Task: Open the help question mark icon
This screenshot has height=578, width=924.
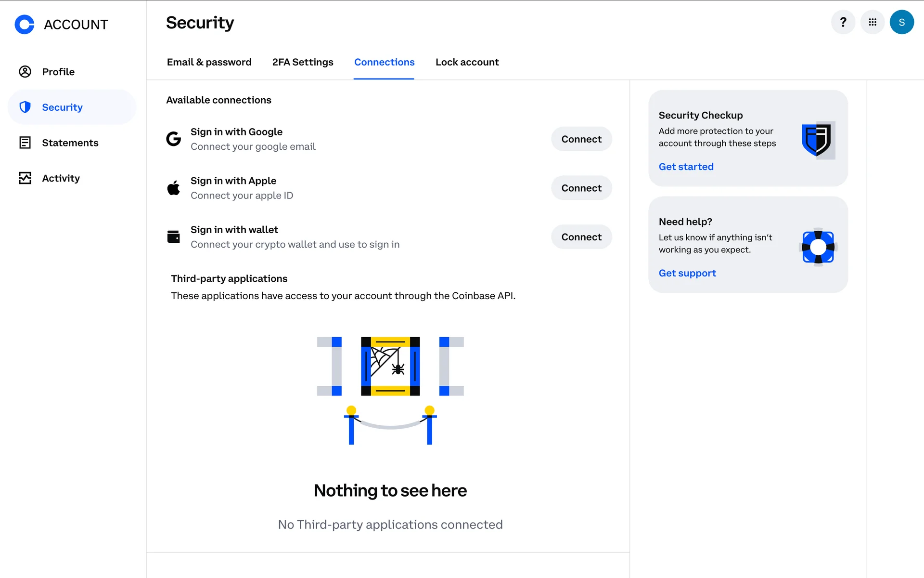Action: point(843,22)
